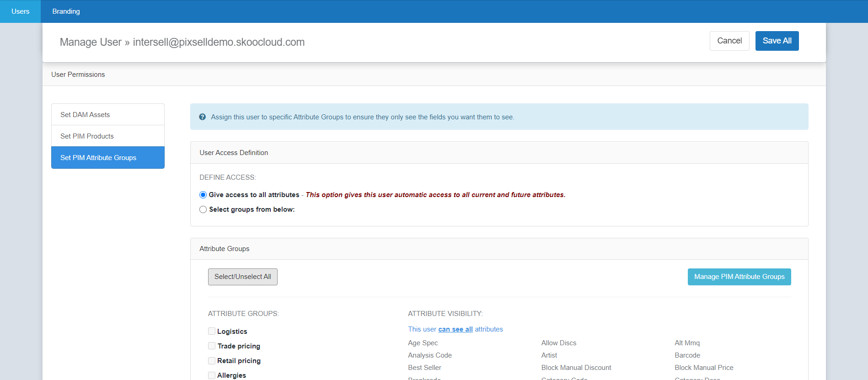Click the ATTRIBUTE GROUPS label
This screenshot has height=380, width=868.
click(243, 314)
